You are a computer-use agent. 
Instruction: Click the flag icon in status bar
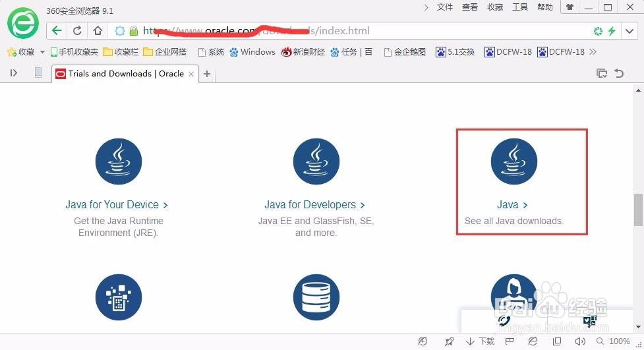coord(510,341)
